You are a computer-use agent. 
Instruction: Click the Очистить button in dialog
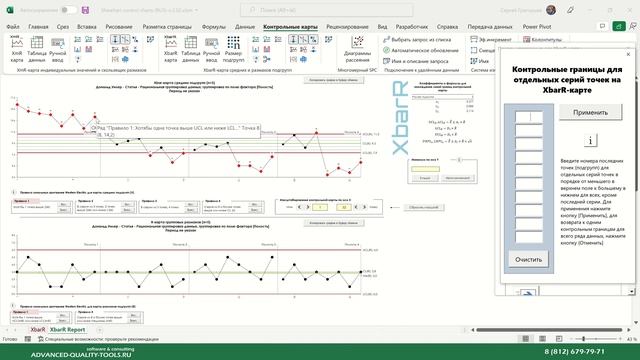pos(529,259)
